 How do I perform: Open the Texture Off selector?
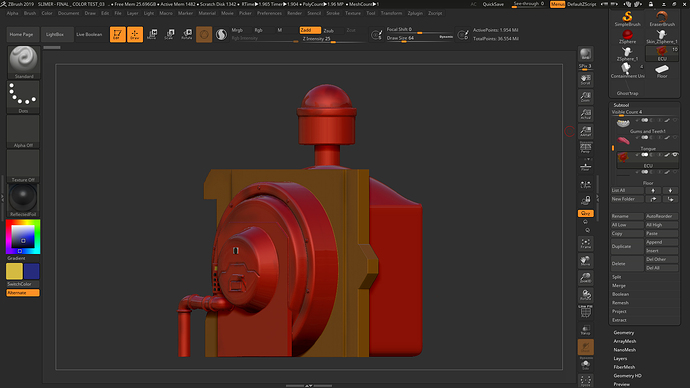[23, 165]
